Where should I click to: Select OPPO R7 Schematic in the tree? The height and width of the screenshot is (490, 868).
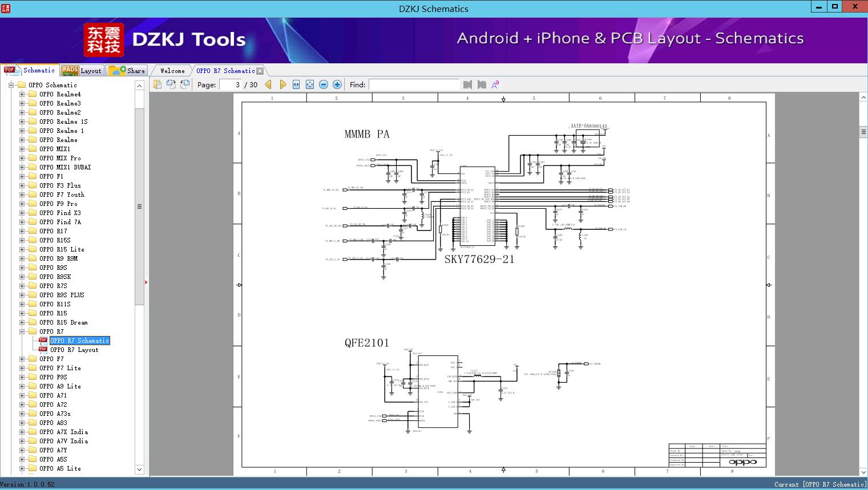tap(80, 341)
